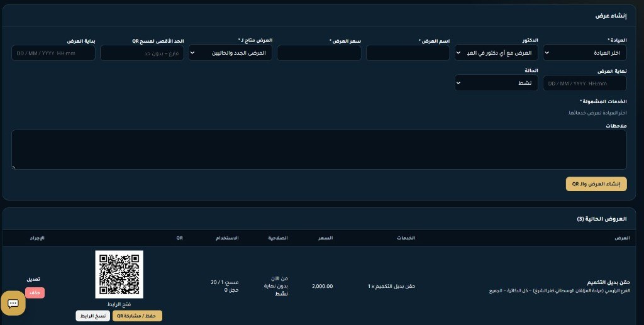Click the العروض الحالية (3) heading
644x325 pixels.
click(x=602, y=219)
